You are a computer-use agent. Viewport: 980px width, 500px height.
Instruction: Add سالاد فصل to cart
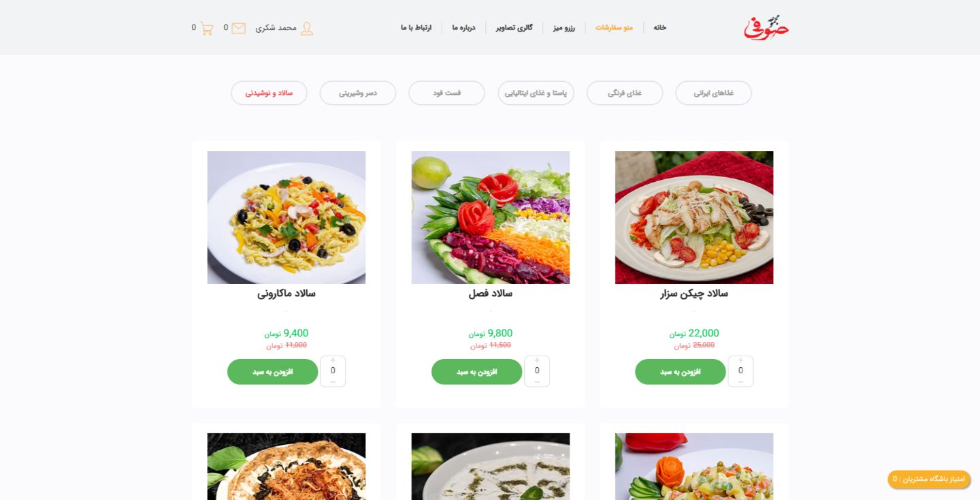click(477, 372)
